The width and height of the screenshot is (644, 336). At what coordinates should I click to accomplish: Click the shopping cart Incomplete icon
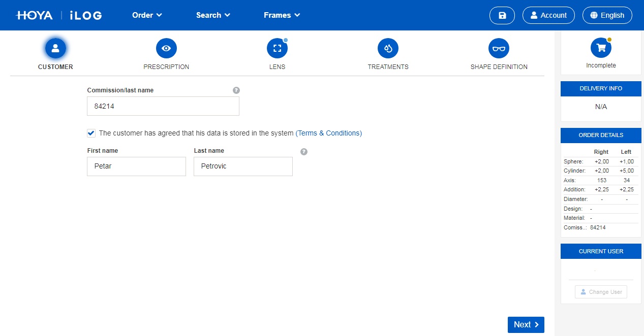(601, 48)
